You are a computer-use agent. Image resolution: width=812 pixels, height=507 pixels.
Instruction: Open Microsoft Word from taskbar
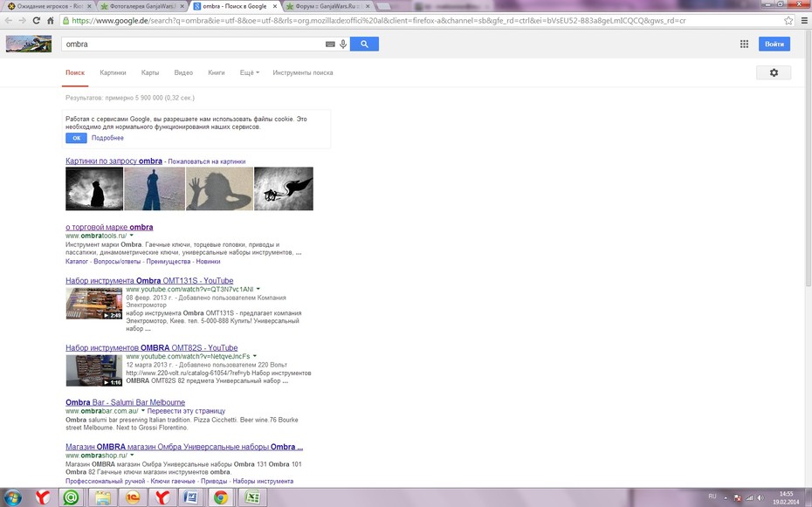pyautogui.click(x=190, y=497)
